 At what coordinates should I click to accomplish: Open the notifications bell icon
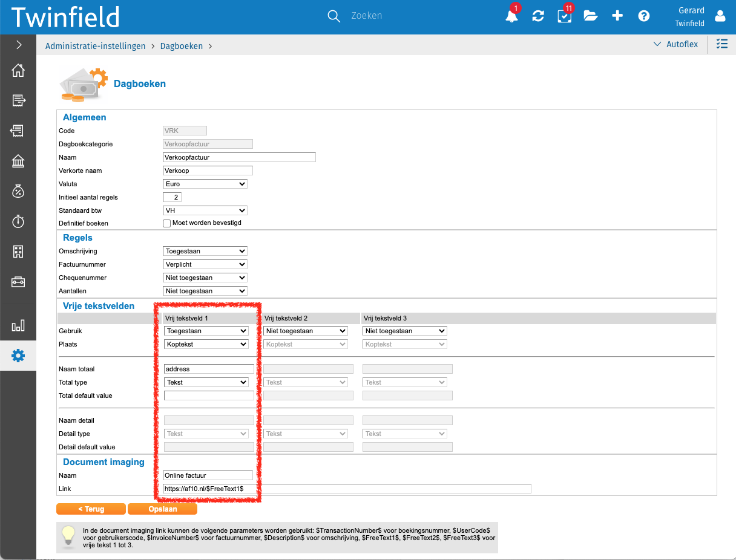(x=512, y=16)
